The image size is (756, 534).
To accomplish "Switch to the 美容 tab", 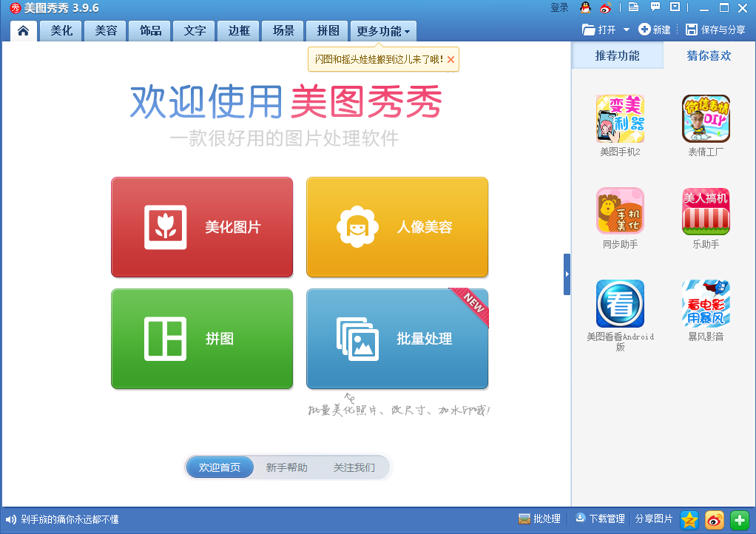I will pos(104,30).
